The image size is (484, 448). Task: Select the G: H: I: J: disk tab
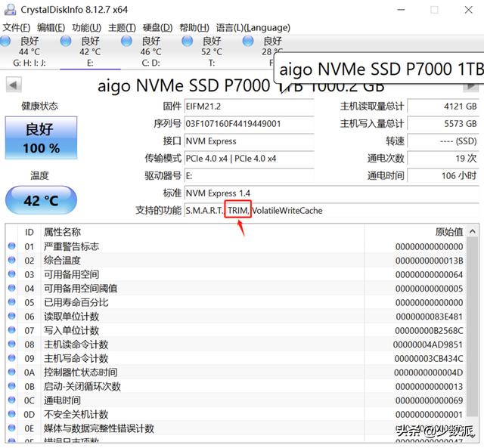[x=29, y=51]
